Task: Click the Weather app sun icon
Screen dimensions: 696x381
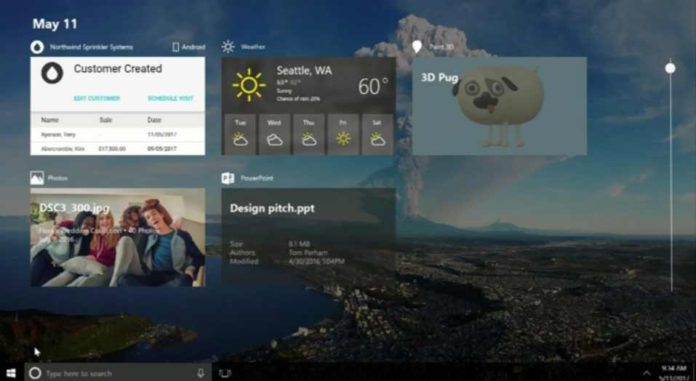Action: 228,47
